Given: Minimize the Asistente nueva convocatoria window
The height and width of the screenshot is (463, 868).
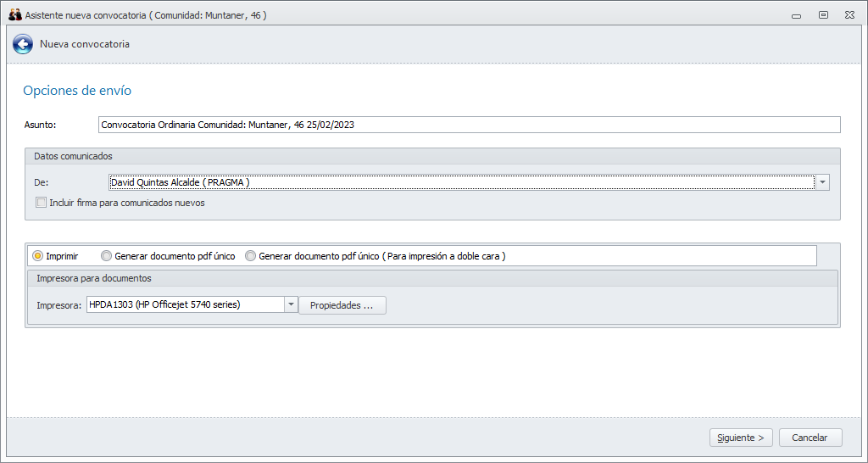Looking at the screenshot, I should (796, 15).
